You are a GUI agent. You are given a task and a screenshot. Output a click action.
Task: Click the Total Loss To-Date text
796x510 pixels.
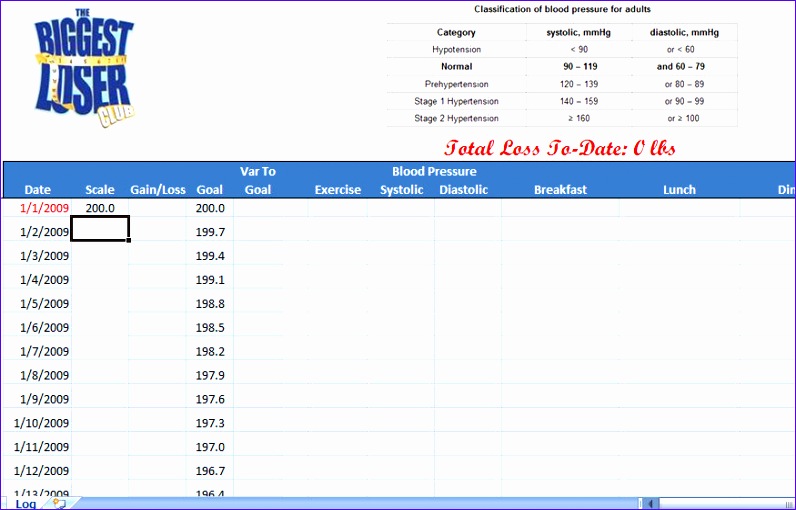[x=560, y=148]
